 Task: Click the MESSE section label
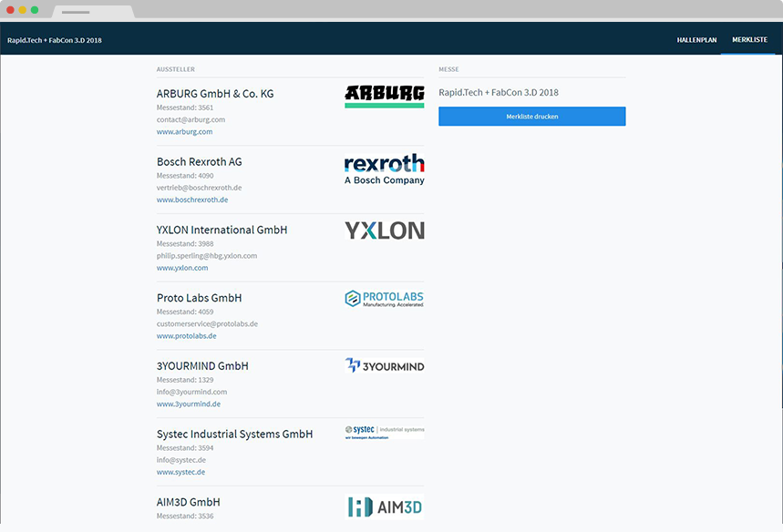point(448,69)
